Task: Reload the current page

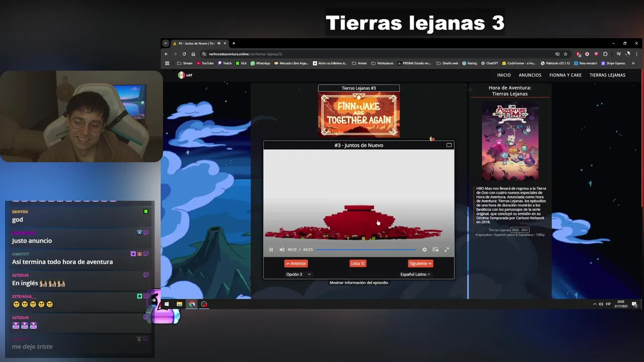Action: (x=184, y=54)
